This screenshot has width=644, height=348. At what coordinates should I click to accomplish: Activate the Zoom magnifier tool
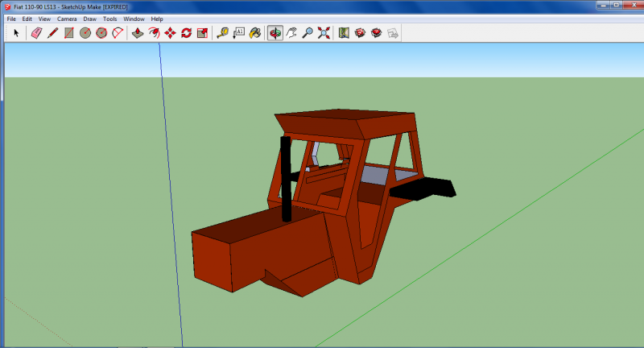pyautogui.click(x=308, y=33)
